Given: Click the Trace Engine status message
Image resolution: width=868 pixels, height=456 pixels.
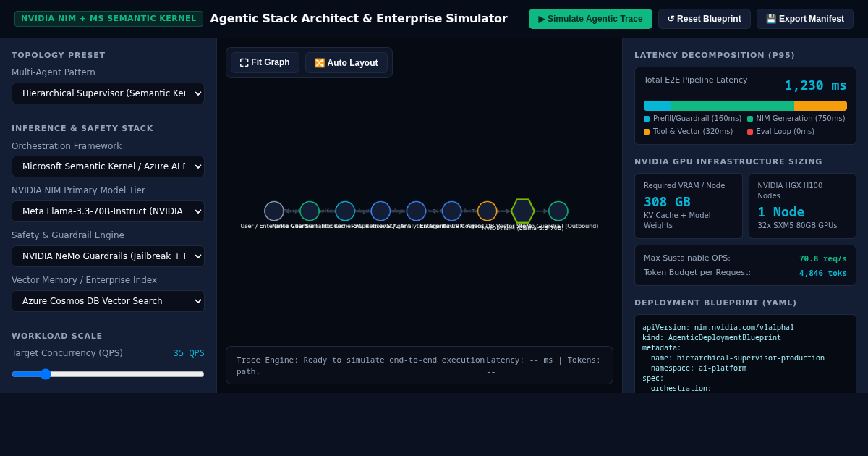Looking at the screenshot, I should (x=360, y=366).
